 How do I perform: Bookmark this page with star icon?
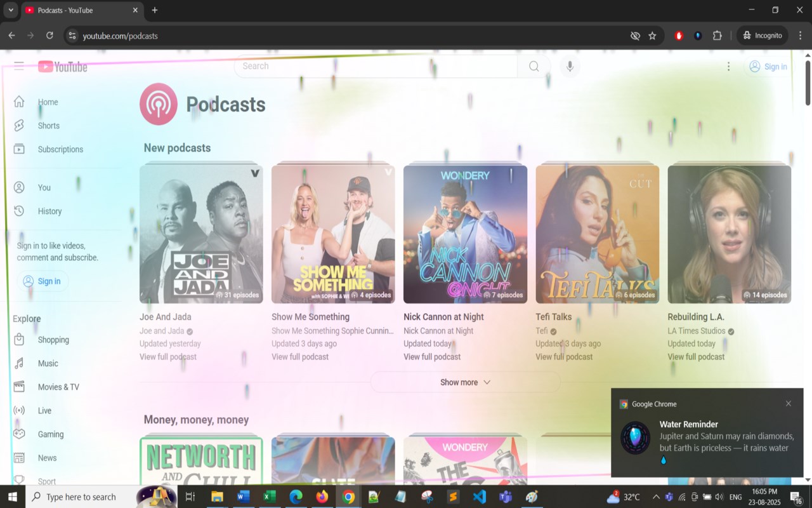point(652,36)
